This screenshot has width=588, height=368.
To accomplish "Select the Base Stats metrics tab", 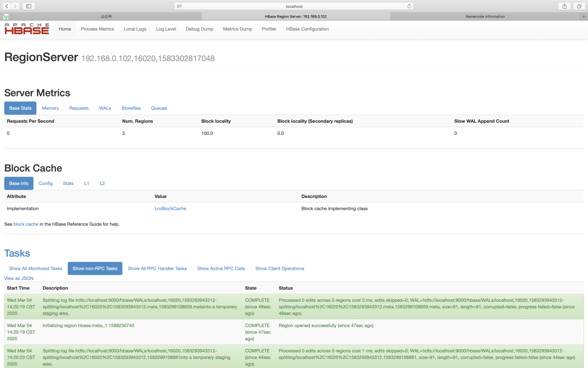I will click(x=20, y=108).
